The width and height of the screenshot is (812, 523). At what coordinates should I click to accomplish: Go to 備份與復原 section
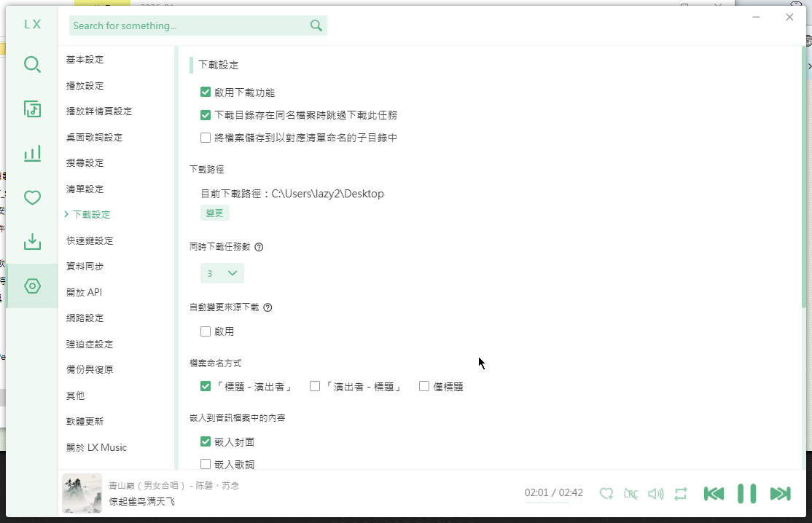(90, 370)
